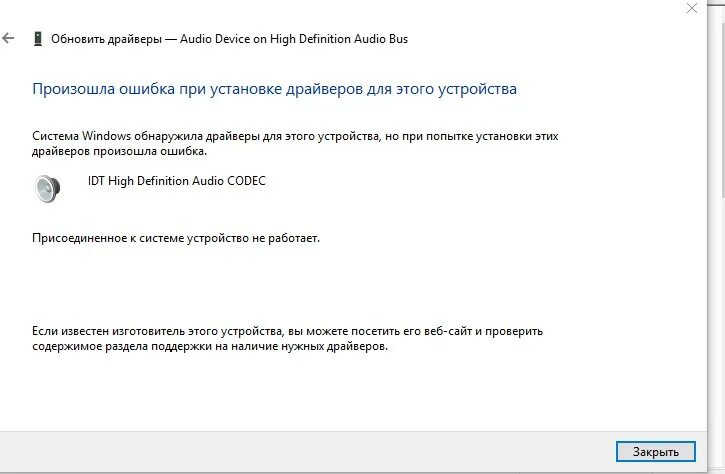The image size is (725, 474).
Task: Close the driver update dialog with X
Action: pos(692,8)
